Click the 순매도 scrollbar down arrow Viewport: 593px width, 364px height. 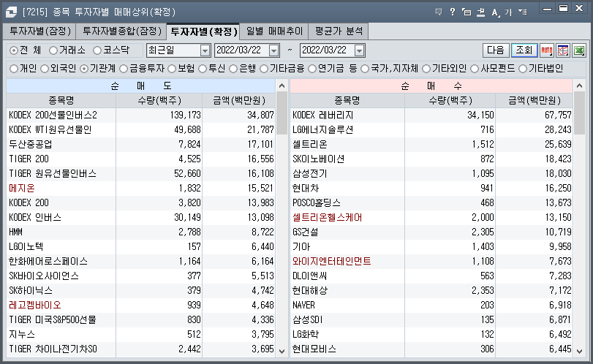(282, 351)
